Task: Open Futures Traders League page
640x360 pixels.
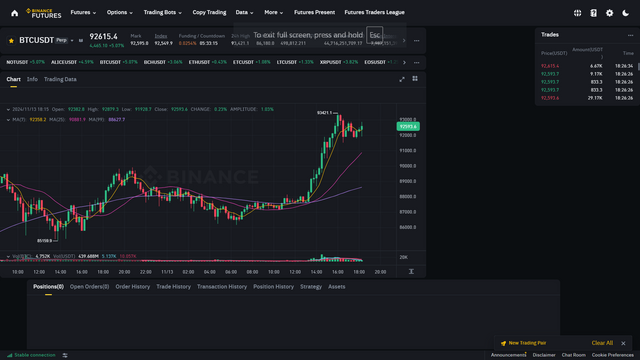Action: (x=374, y=13)
